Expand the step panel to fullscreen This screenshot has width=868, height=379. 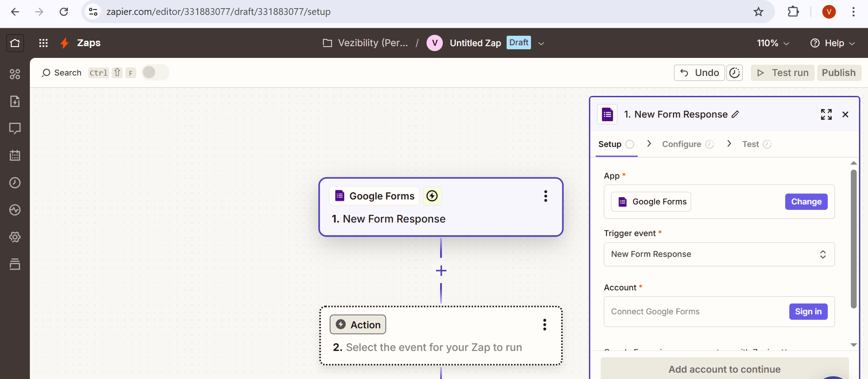826,114
